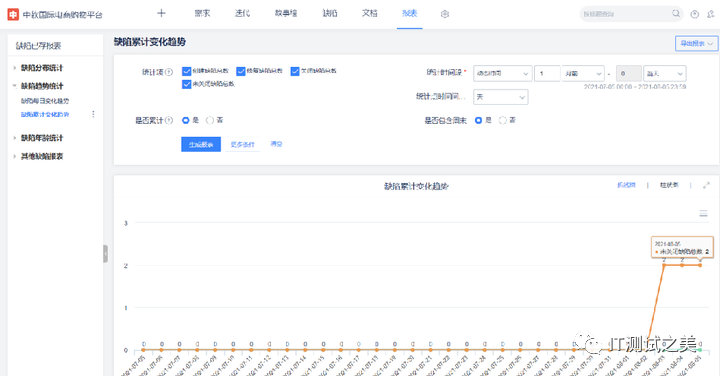
Task: Click the fullscreen expand icon above the chart
Action: (x=706, y=185)
